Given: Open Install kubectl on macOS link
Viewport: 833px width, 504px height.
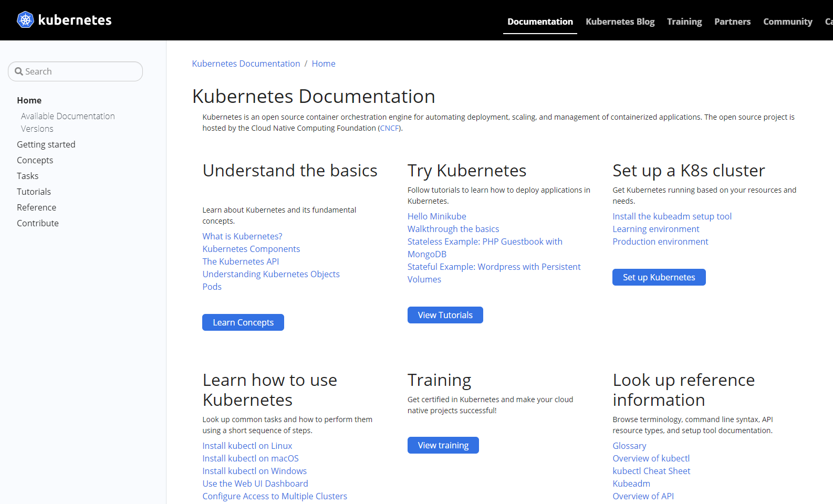Looking at the screenshot, I should (x=251, y=458).
